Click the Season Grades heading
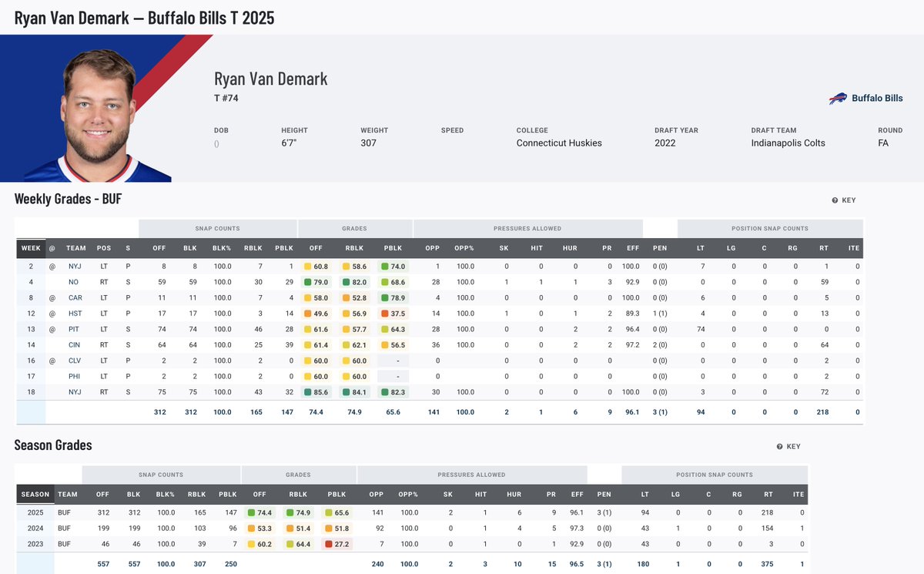The width and height of the screenshot is (924, 574). coord(53,445)
